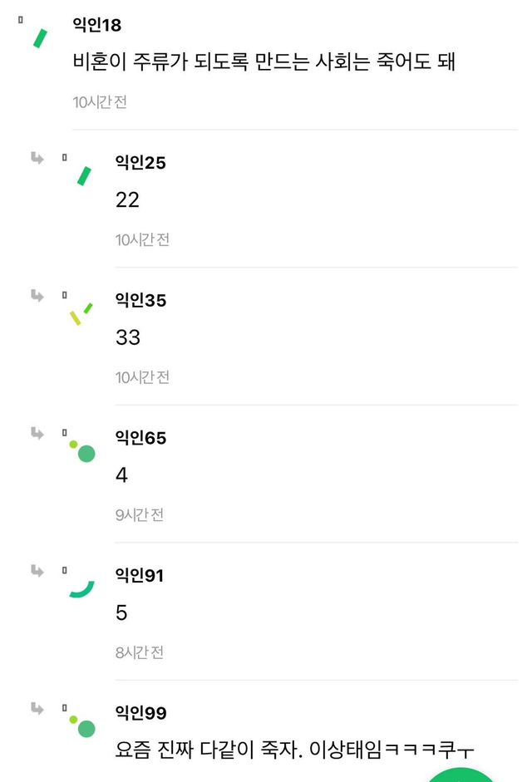Viewport: 532px width, 782px height.
Task: Click the 익인35 username
Action: tap(140, 300)
